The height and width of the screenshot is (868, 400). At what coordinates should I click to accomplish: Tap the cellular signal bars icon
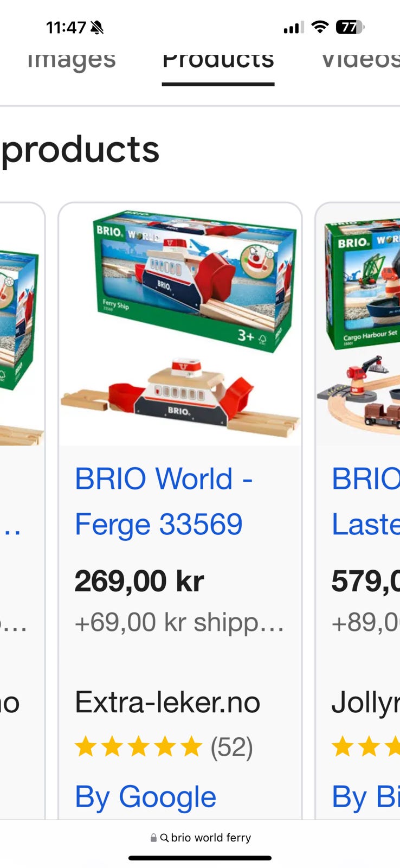[293, 28]
